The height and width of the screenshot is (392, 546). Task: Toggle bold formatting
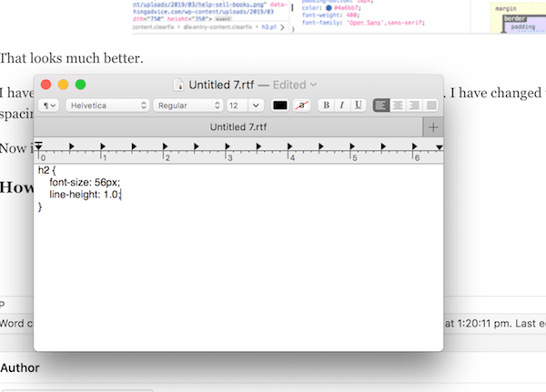coord(326,106)
